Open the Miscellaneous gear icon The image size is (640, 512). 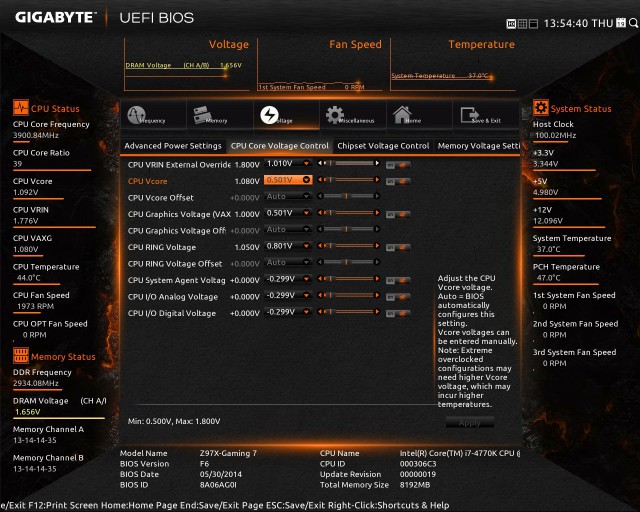coord(335,115)
